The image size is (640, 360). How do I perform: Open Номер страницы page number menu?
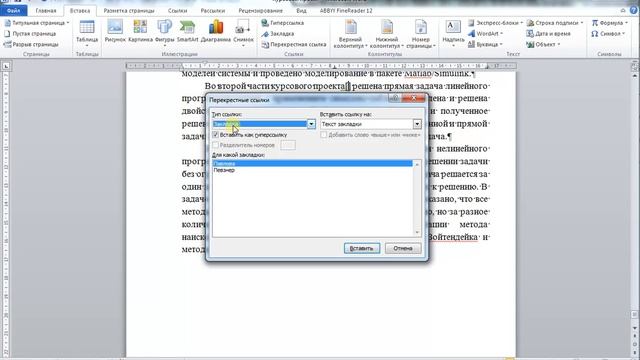[x=420, y=34]
